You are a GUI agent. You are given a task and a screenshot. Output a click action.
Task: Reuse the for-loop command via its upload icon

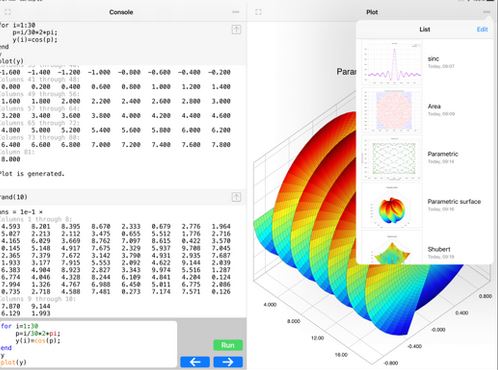coord(236,29)
